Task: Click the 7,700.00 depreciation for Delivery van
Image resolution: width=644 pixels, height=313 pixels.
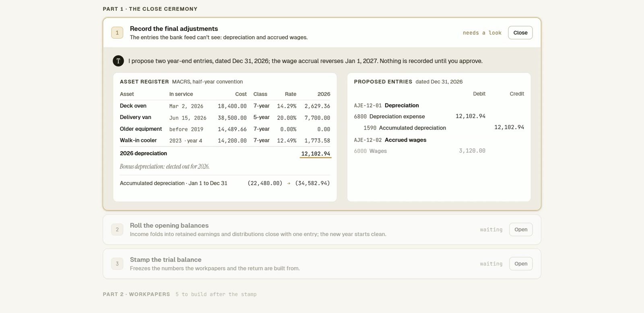Action: click(317, 118)
